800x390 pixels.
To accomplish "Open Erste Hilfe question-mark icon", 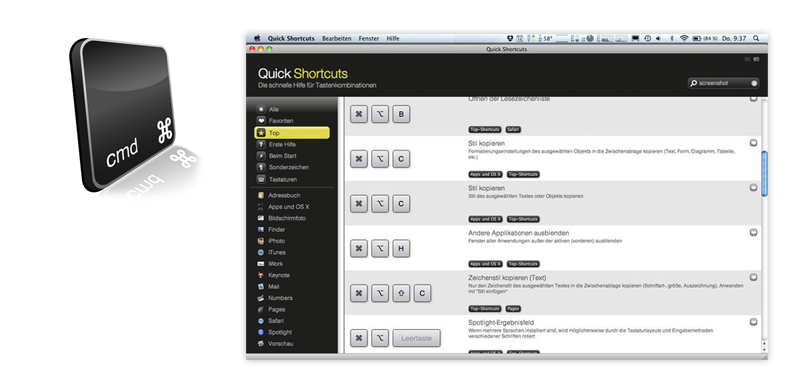I will (x=261, y=144).
